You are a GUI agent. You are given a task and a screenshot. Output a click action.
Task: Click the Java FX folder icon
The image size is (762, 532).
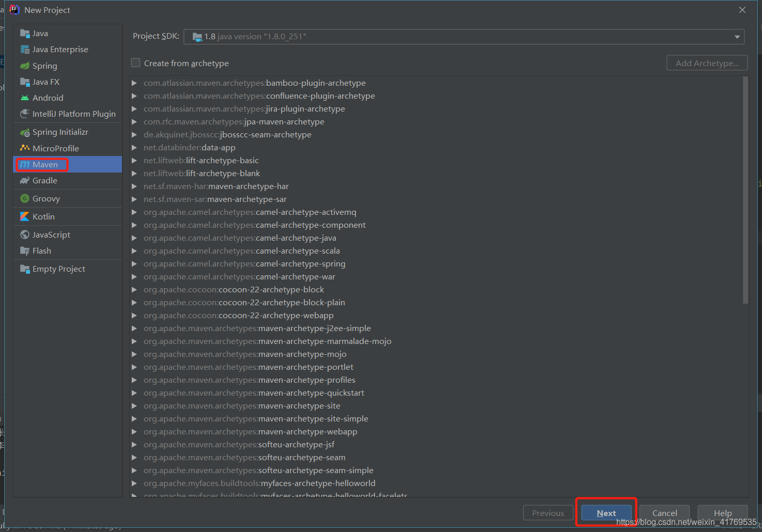tap(25, 82)
